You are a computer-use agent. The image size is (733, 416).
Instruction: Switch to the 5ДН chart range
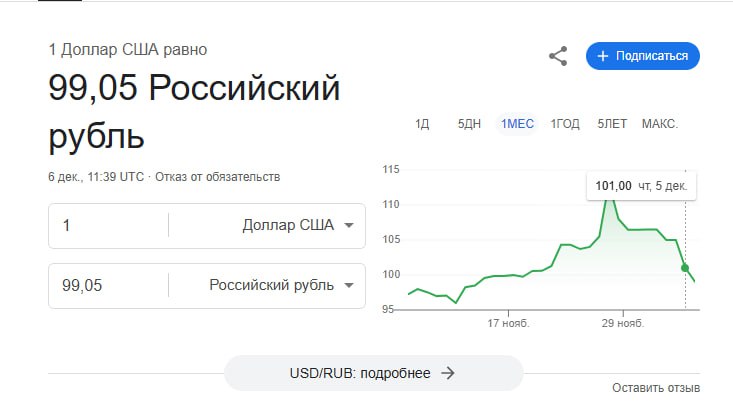[x=469, y=124]
